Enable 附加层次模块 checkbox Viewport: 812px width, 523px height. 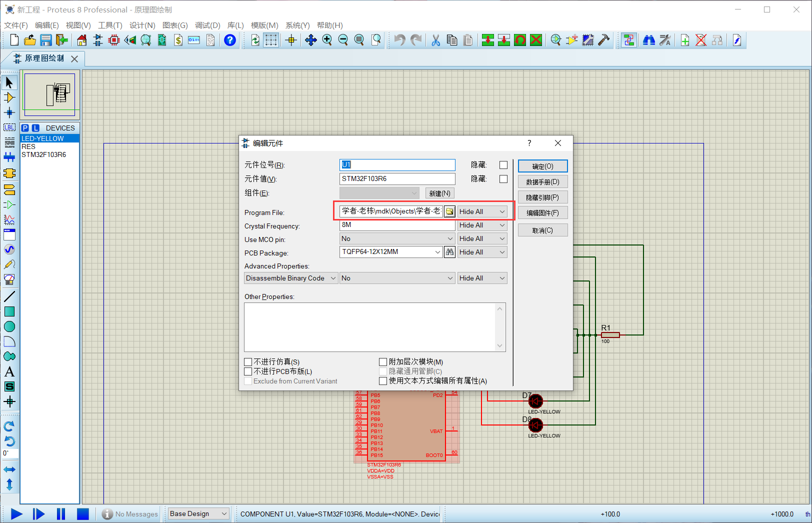tap(383, 361)
